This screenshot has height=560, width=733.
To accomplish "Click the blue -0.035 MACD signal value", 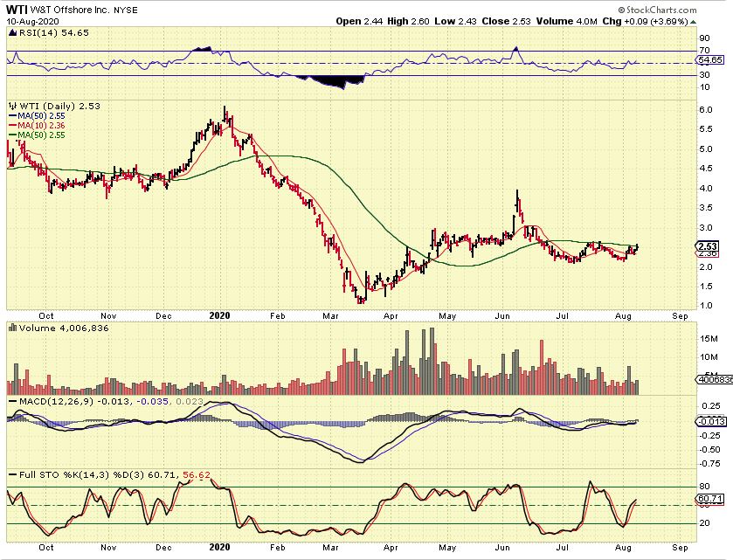I will [152, 401].
